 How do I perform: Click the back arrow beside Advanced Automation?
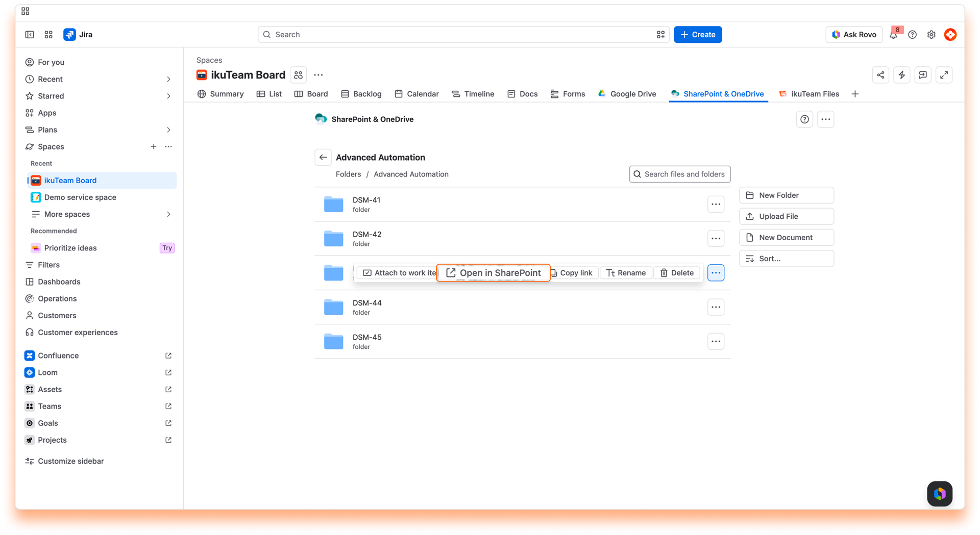323,157
